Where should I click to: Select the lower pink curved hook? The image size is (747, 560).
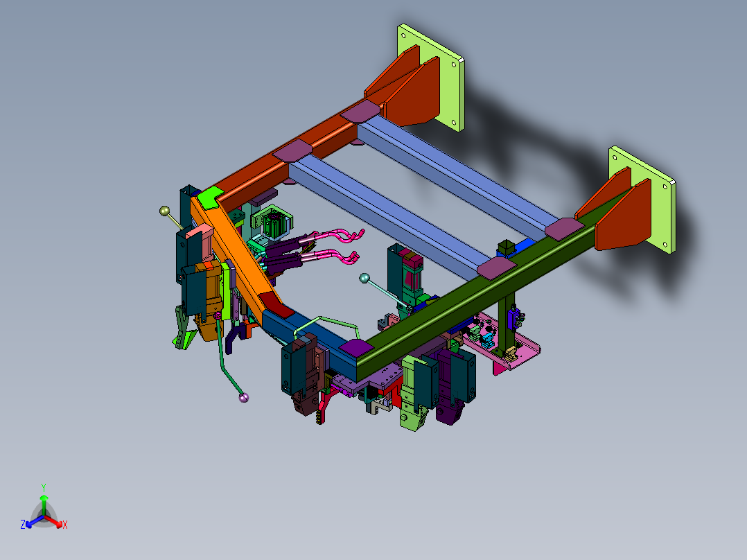pyautogui.click(x=336, y=256)
